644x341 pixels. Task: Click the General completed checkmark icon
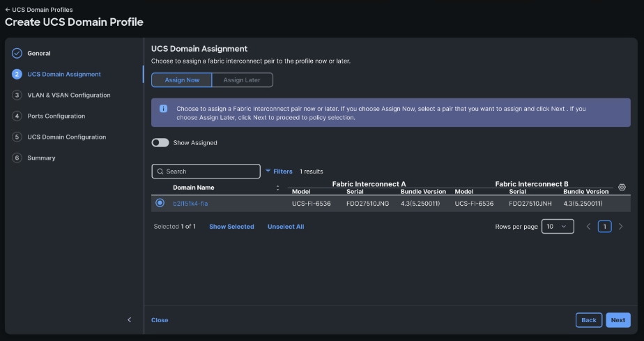(17, 54)
